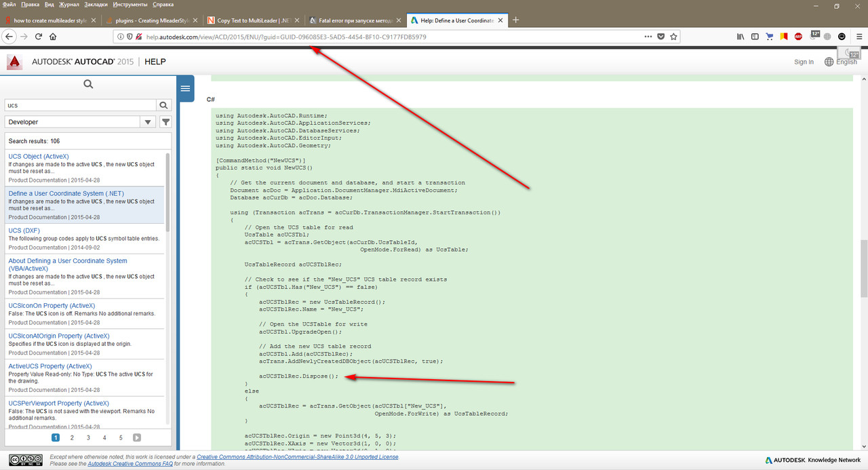Open 'UCS (DXF)' search result
Viewport: 868px width, 470px height.
click(24, 231)
